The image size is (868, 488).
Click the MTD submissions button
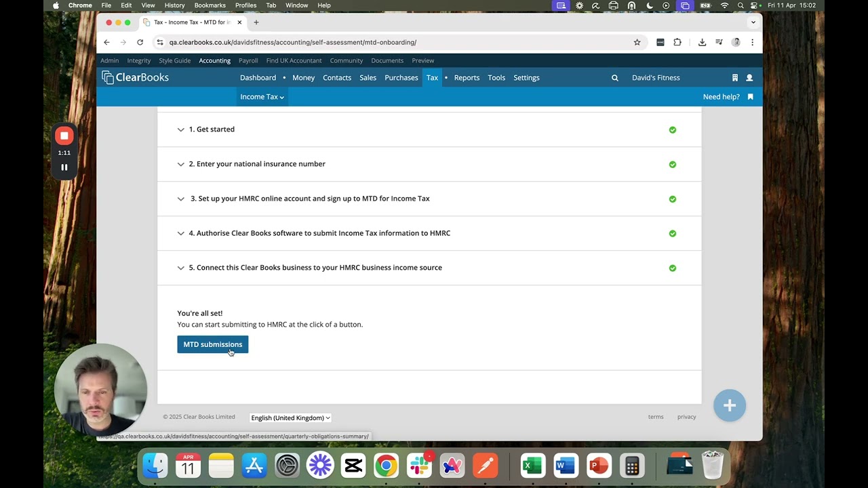tap(213, 344)
